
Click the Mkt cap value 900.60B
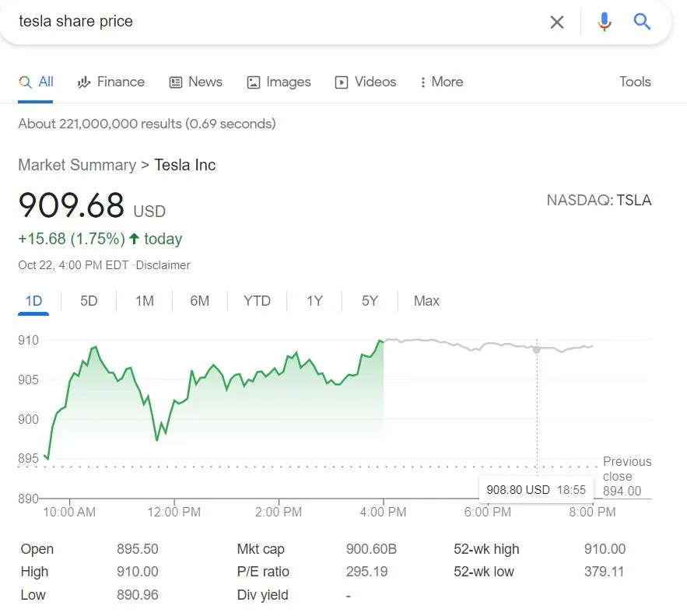point(371,549)
